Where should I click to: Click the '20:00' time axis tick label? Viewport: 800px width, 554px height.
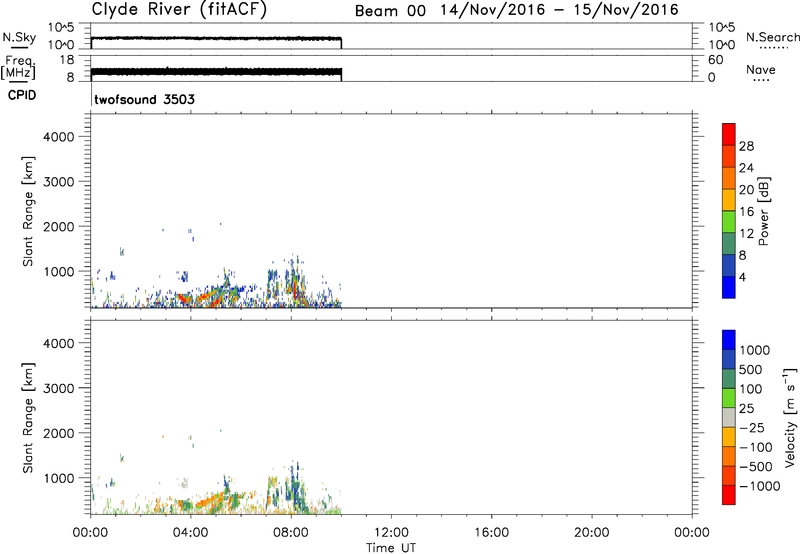592,533
